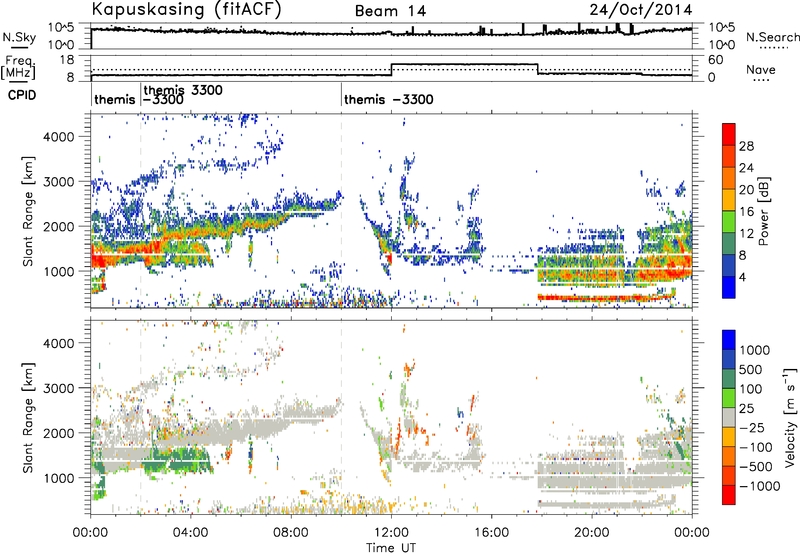Click the 'Time UT' axis title
The height and width of the screenshot is (554, 800).
point(391,547)
